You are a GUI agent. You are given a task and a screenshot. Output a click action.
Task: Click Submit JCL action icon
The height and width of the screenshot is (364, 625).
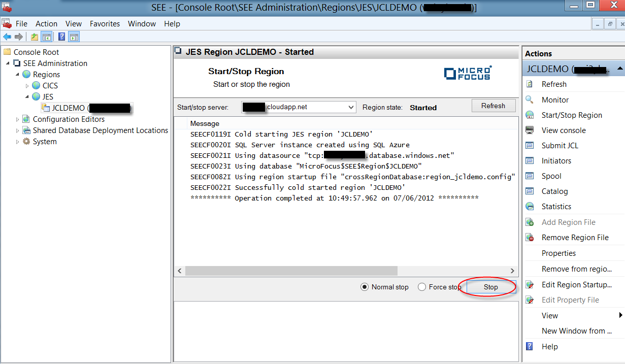(530, 146)
